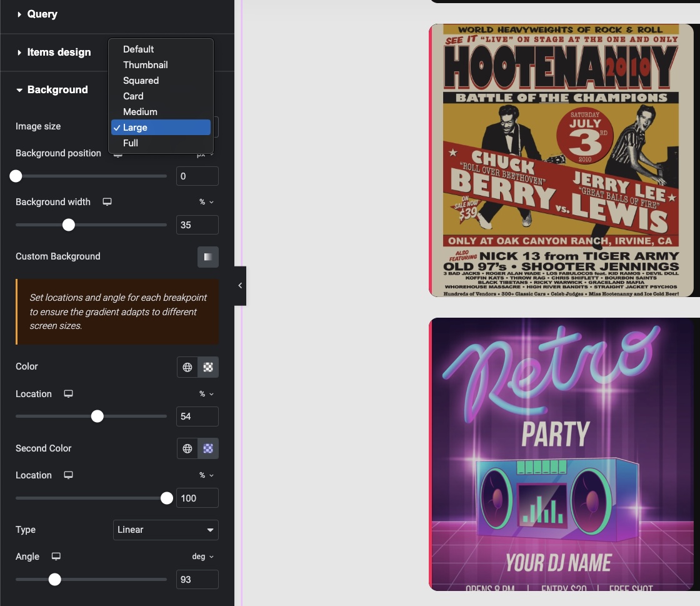Image resolution: width=700 pixels, height=606 pixels.
Task: Click the desktop icon next to Angle
Action: [56, 556]
